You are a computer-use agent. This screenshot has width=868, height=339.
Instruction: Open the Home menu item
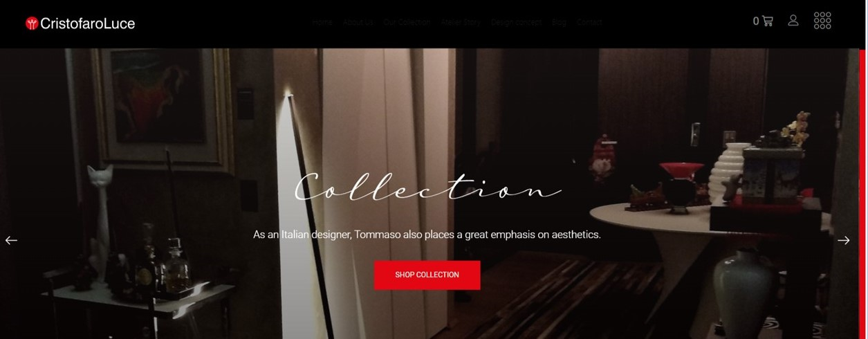point(322,22)
